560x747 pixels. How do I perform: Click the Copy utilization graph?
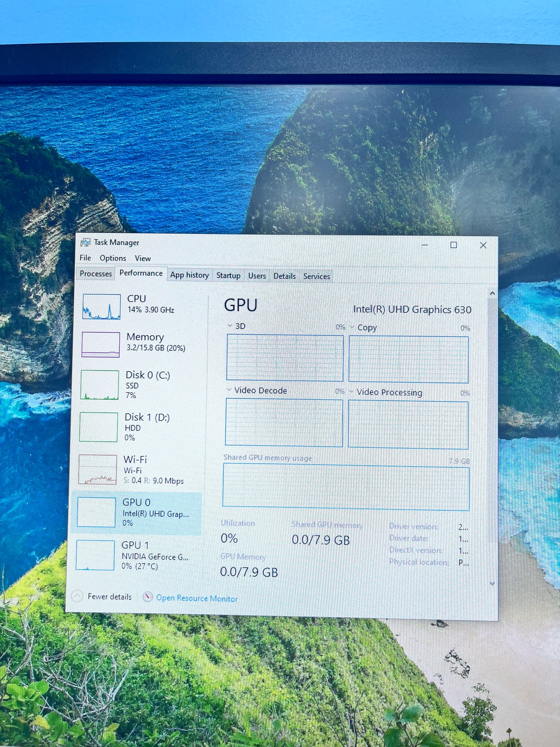coord(408,359)
